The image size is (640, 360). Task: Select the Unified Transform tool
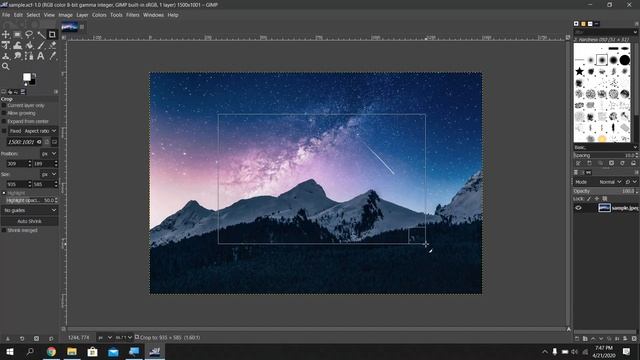click(x=6, y=45)
